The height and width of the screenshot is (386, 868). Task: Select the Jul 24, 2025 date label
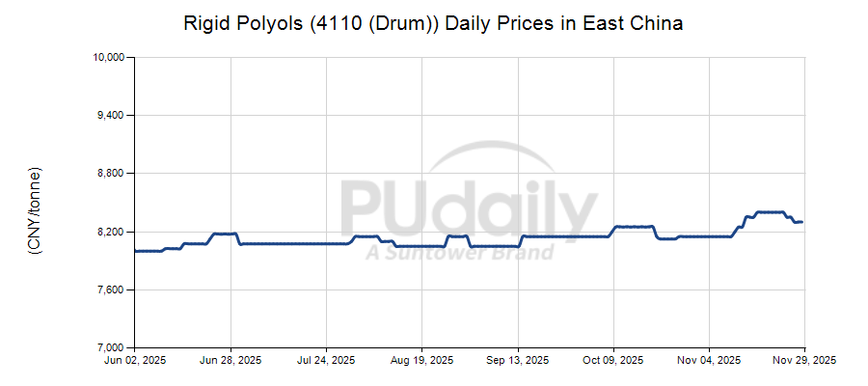click(326, 361)
